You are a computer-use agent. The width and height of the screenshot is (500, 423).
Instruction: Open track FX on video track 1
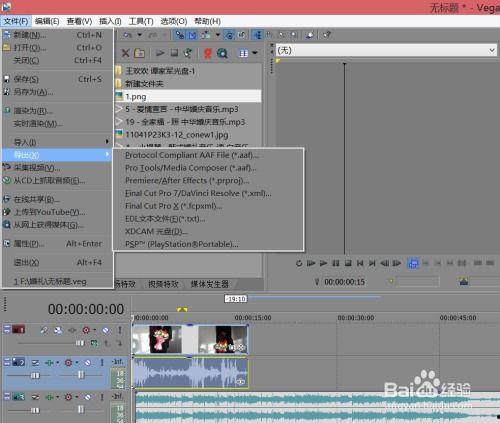coord(72,330)
